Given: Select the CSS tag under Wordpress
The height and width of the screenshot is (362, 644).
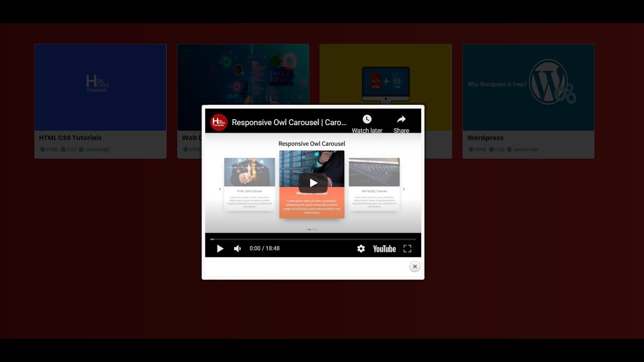Looking at the screenshot, I should [497, 149].
